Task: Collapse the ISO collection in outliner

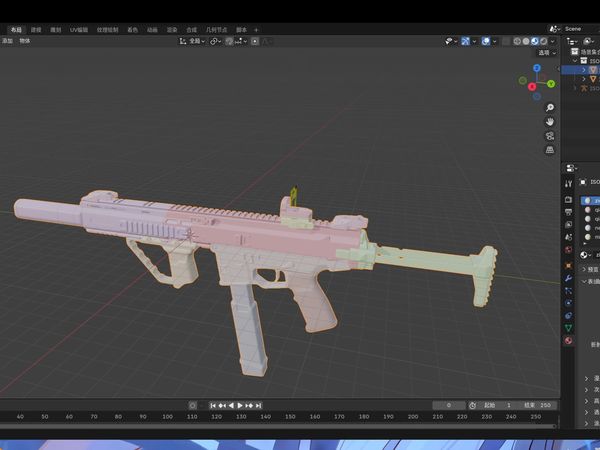Action: 575,61
